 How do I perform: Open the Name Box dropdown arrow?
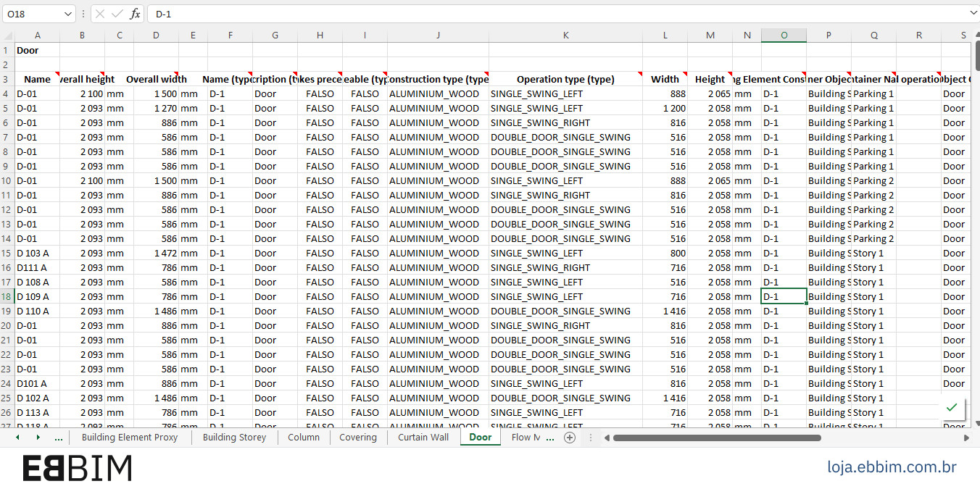[x=67, y=14]
